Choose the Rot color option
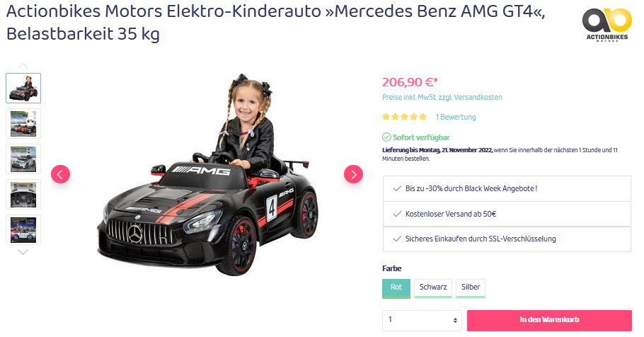This screenshot has height=337, width=644. click(396, 289)
